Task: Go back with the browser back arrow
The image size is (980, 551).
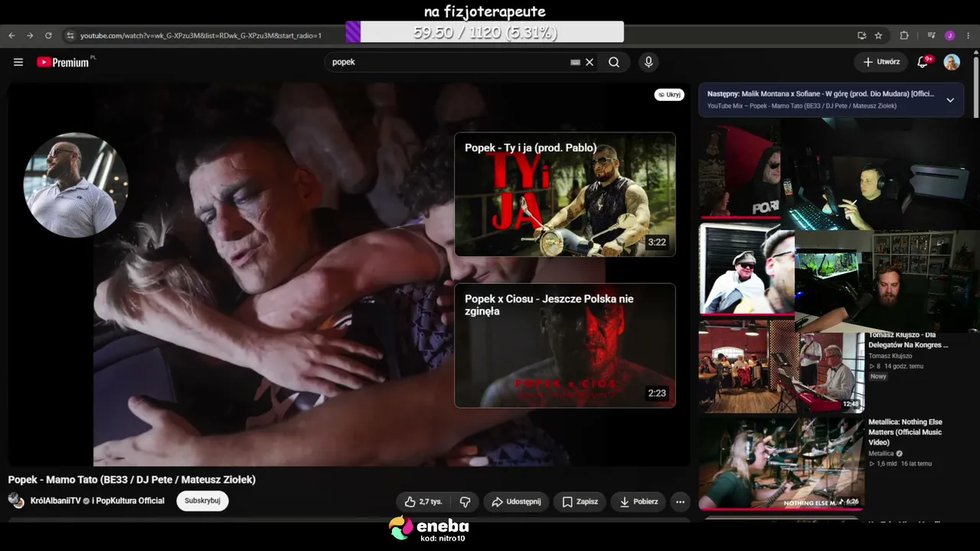Action: click(11, 35)
